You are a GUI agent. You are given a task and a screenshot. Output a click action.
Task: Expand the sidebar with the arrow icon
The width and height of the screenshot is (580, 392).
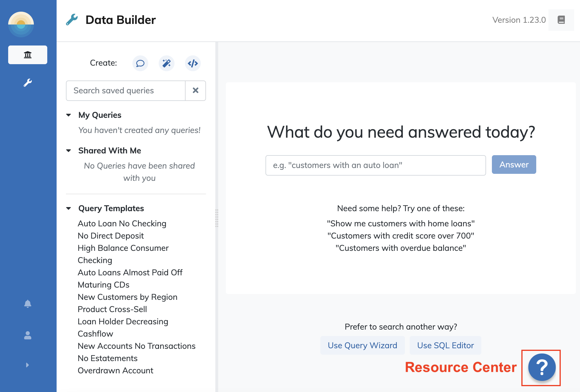coord(27,365)
